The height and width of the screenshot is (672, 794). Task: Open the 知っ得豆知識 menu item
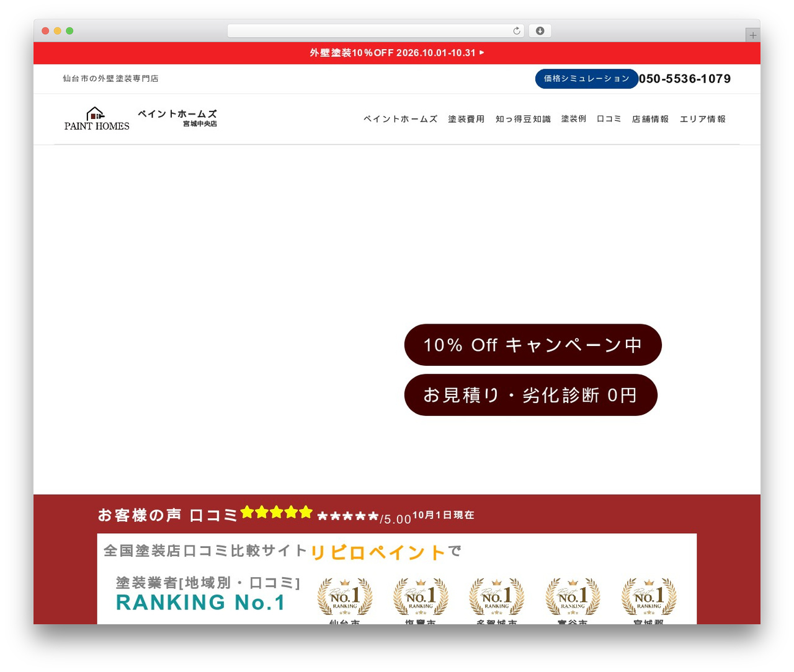point(523,119)
